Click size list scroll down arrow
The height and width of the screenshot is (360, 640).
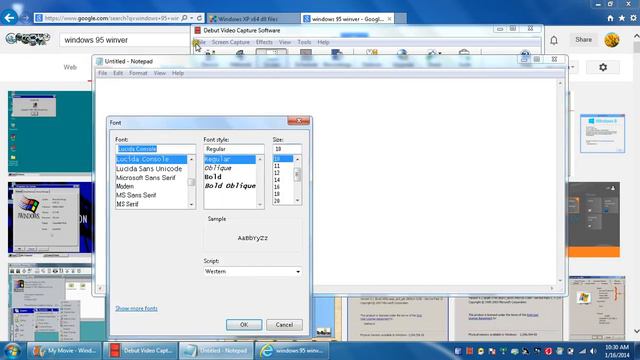point(297,200)
